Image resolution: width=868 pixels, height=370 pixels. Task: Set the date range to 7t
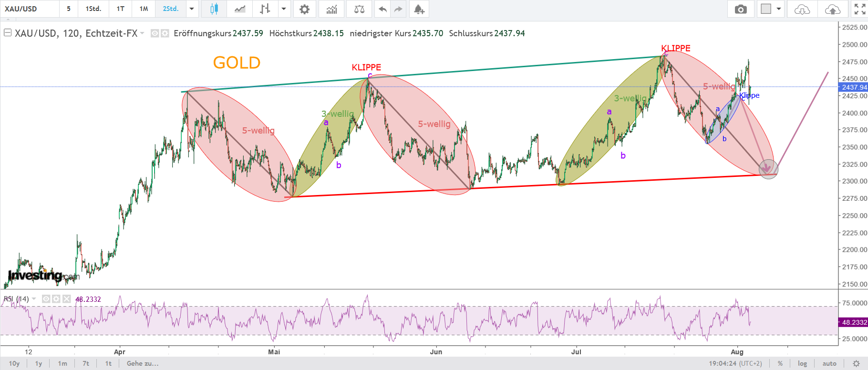[x=86, y=363]
